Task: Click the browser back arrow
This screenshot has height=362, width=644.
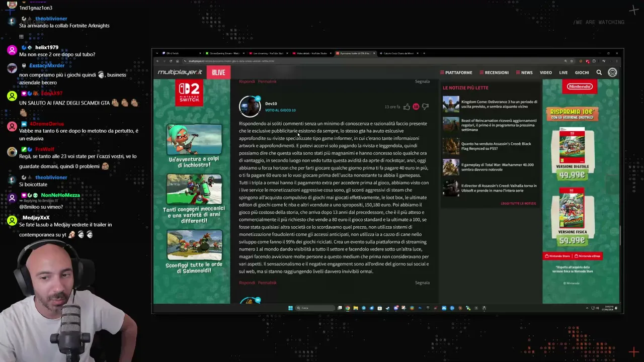Action: click(157, 61)
